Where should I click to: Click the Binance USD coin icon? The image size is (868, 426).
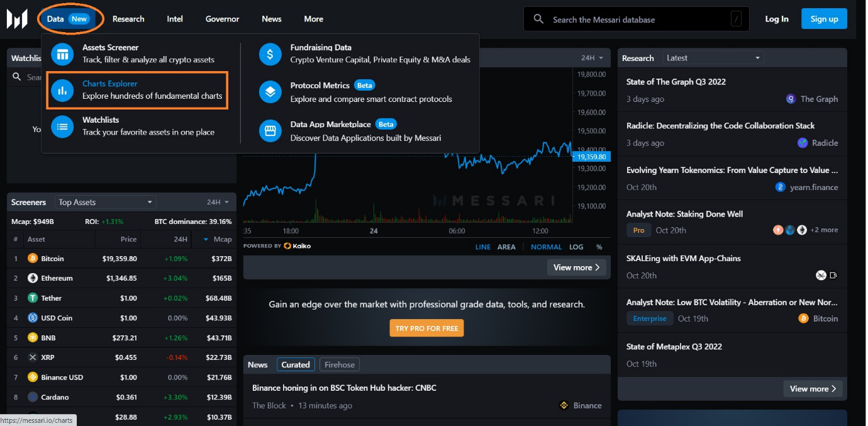[x=33, y=378]
